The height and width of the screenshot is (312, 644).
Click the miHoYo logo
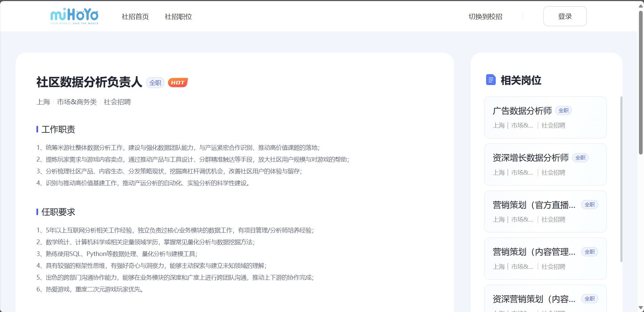74,16
